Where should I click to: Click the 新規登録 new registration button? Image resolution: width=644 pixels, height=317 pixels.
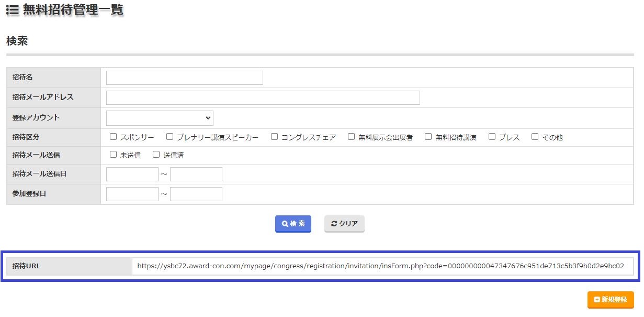[x=610, y=300]
